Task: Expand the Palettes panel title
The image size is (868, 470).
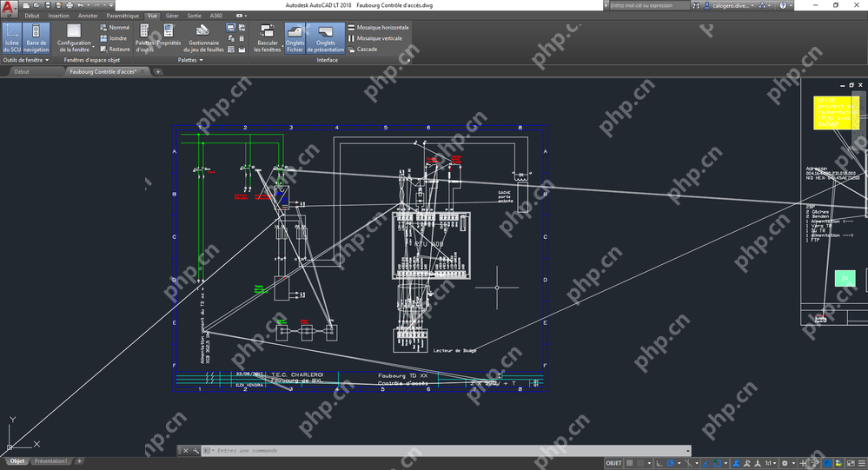Action: pyautogui.click(x=190, y=60)
